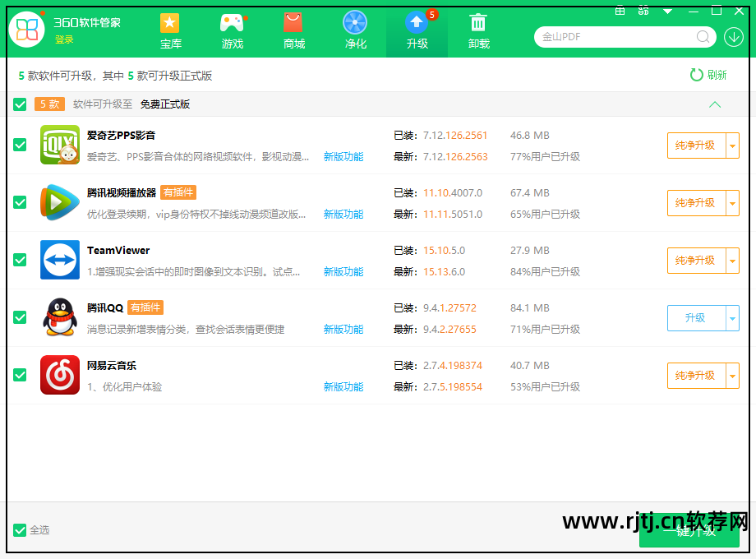Viewport: 756px width, 559px height.
Task: Click 纯净升级 for 网易云音乐
Action: (x=696, y=375)
